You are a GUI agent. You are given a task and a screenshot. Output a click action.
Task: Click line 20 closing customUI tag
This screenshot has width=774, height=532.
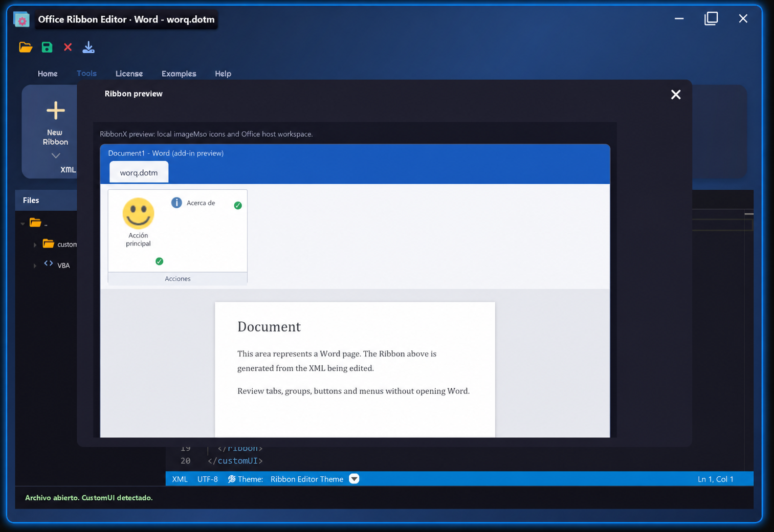235,461
